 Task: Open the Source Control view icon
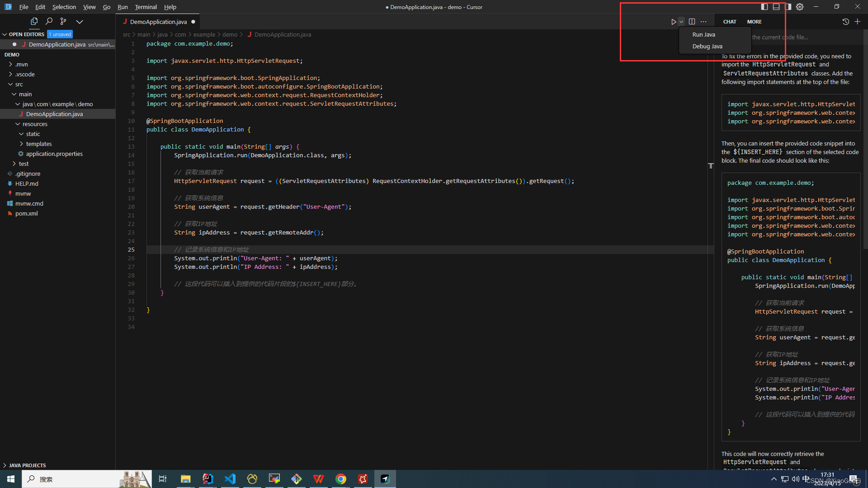(63, 21)
